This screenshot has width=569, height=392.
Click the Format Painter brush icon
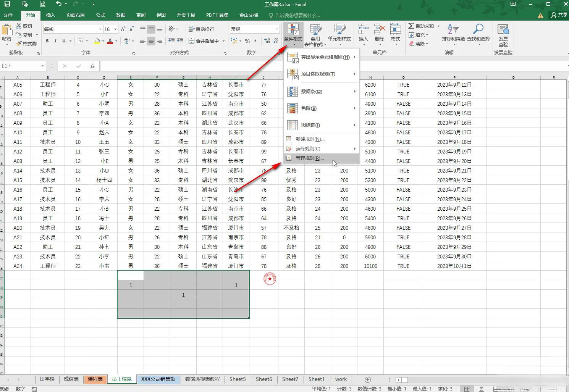(x=19, y=44)
